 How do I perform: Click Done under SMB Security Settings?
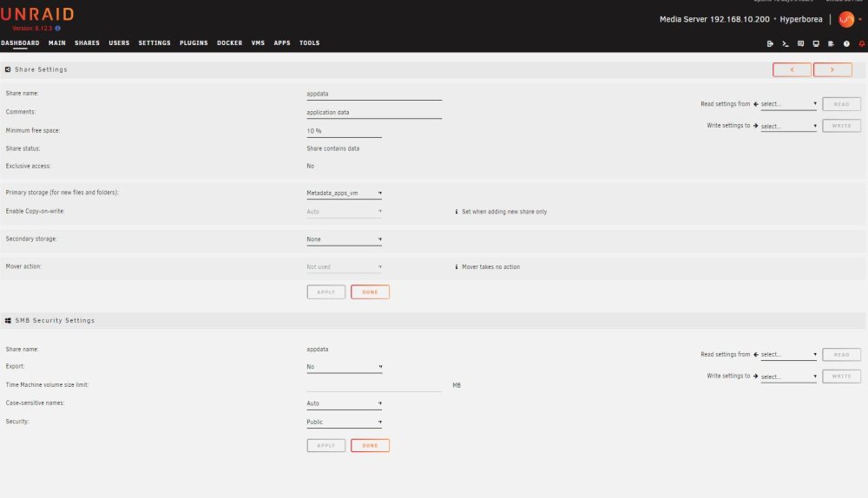coord(370,445)
